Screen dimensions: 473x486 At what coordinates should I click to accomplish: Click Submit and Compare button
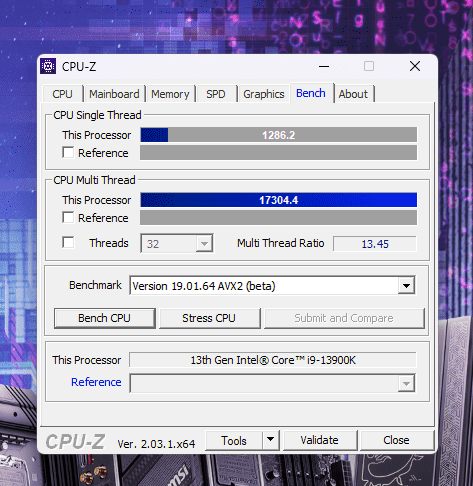click(344, 318)
